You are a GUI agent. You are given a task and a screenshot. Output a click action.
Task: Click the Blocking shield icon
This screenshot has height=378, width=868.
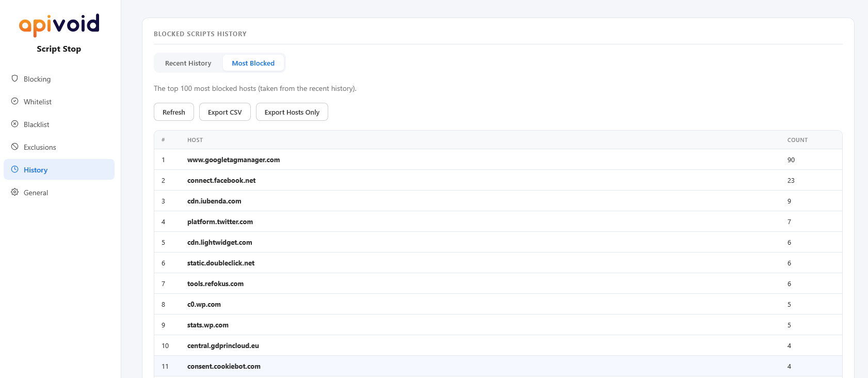click(14, 78)
